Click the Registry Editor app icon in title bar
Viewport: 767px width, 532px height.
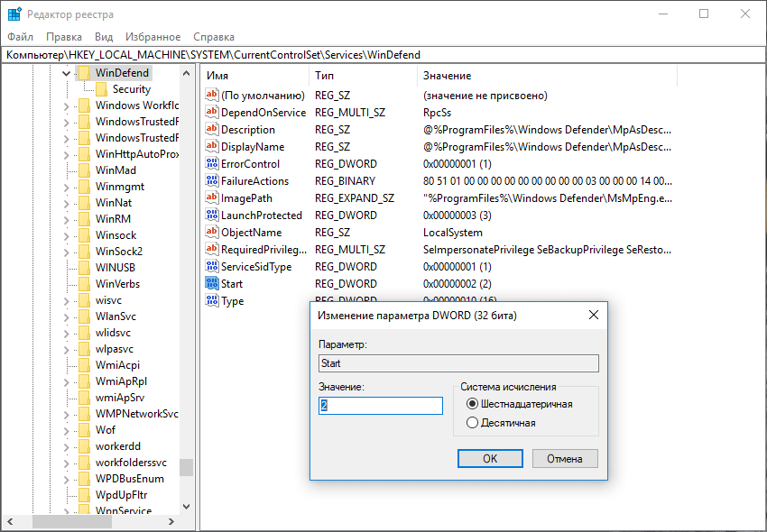[14, 14]
